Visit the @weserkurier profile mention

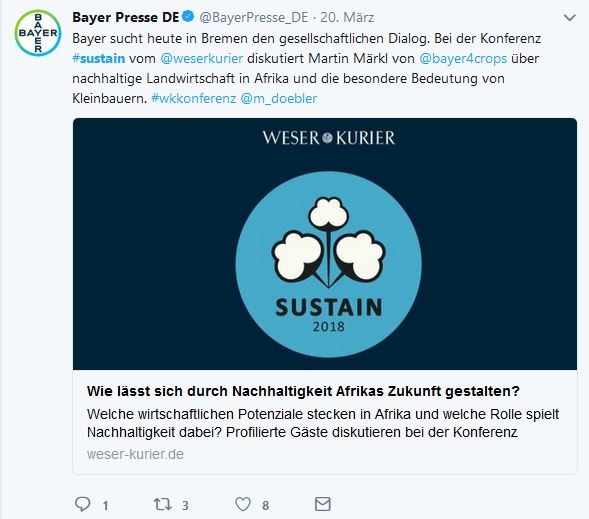coord(202,59)
